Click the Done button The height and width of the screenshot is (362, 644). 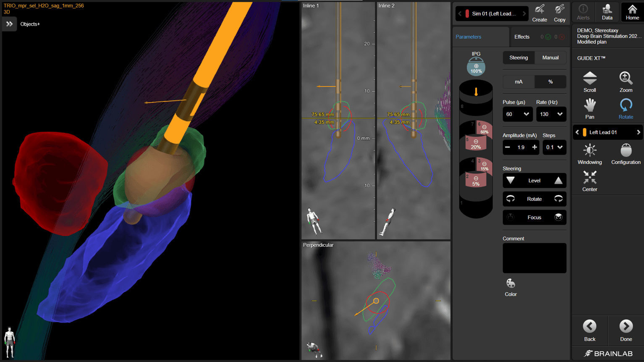pyautogui.click(x=626, y=331)
